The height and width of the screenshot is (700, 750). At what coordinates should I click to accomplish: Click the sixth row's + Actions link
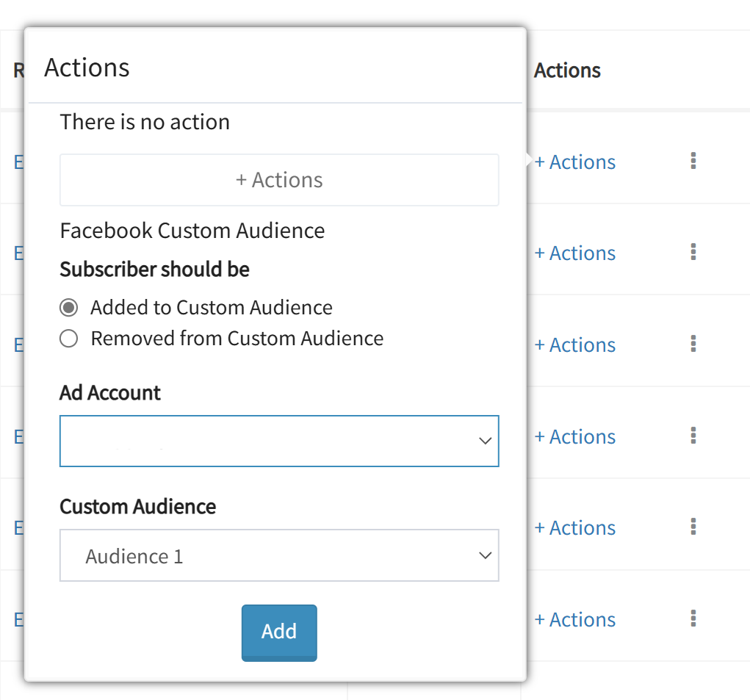[574, 620]
